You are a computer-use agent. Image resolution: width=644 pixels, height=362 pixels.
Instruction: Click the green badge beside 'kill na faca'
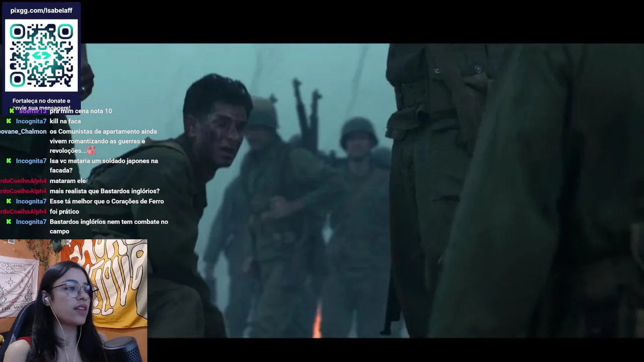coord(9,121)
